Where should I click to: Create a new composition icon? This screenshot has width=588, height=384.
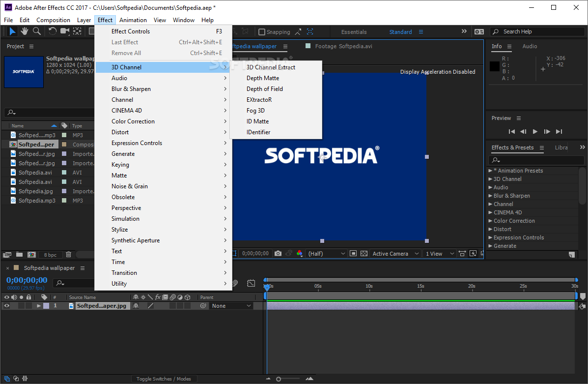pos(32,255)
